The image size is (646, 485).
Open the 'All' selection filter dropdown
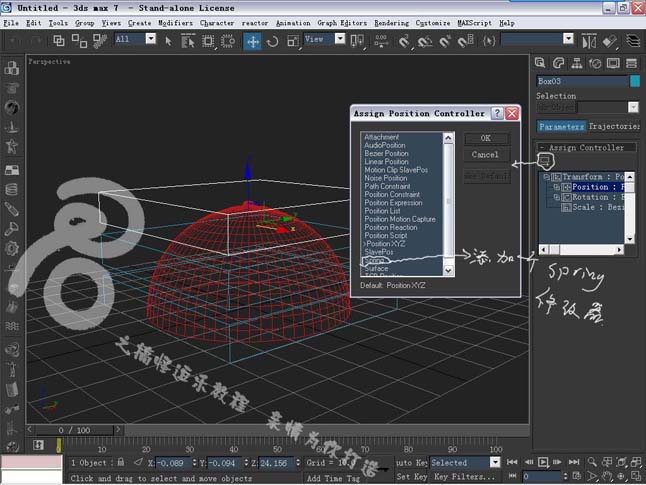[151, 39]
